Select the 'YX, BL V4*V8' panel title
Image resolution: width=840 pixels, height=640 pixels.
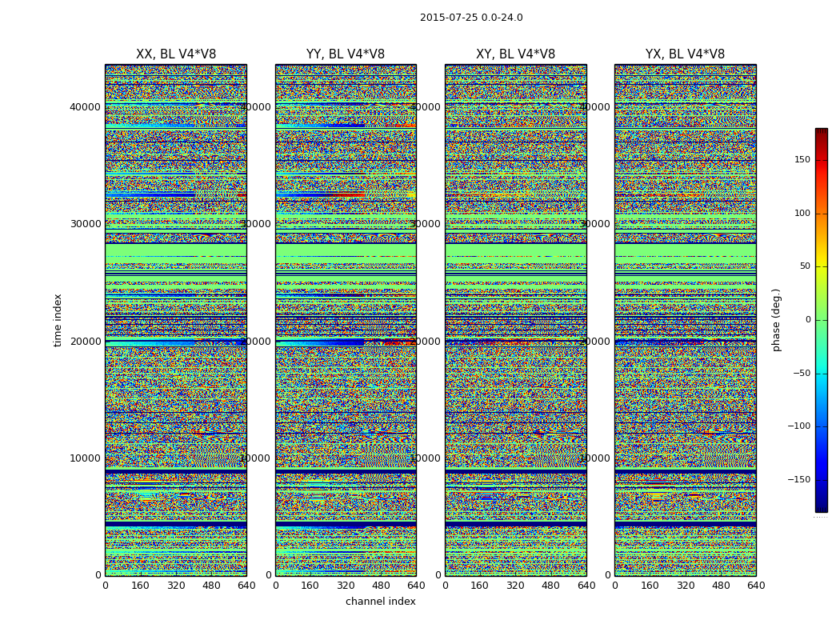pyautogui.click(x=685, y=54)
